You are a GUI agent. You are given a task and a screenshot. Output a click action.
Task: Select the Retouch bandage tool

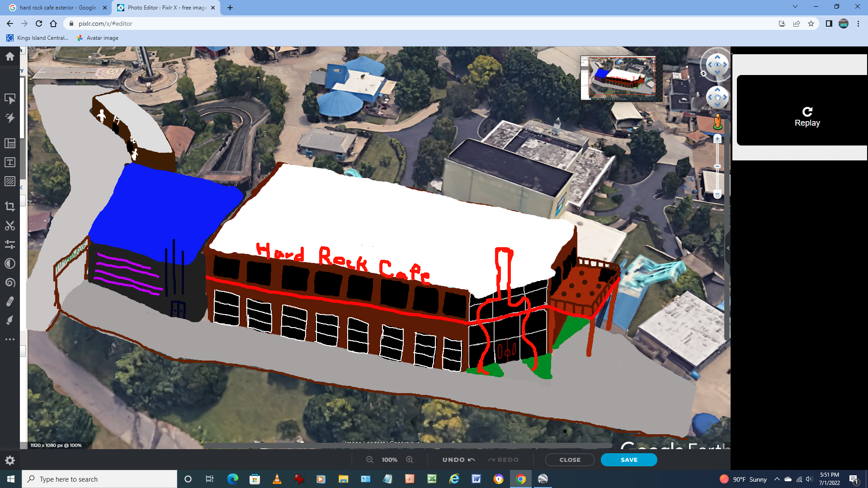(x=10, y=301)
